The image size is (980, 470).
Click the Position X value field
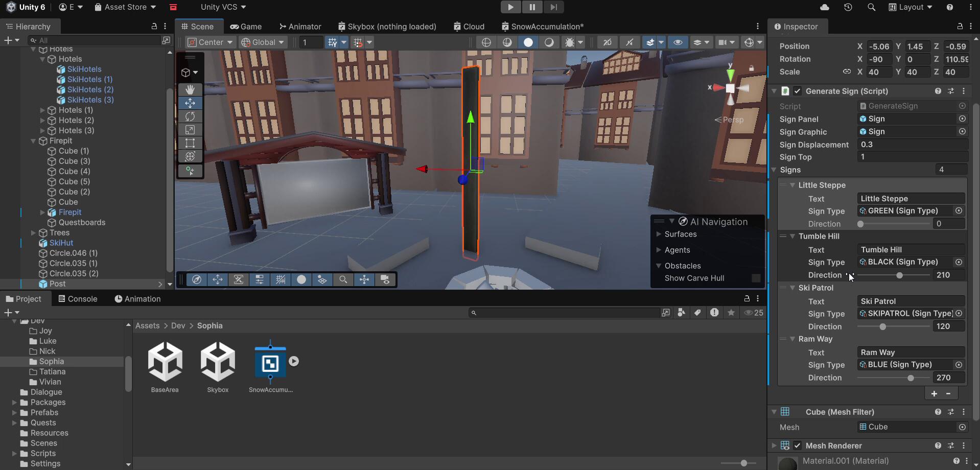point(879,46)
